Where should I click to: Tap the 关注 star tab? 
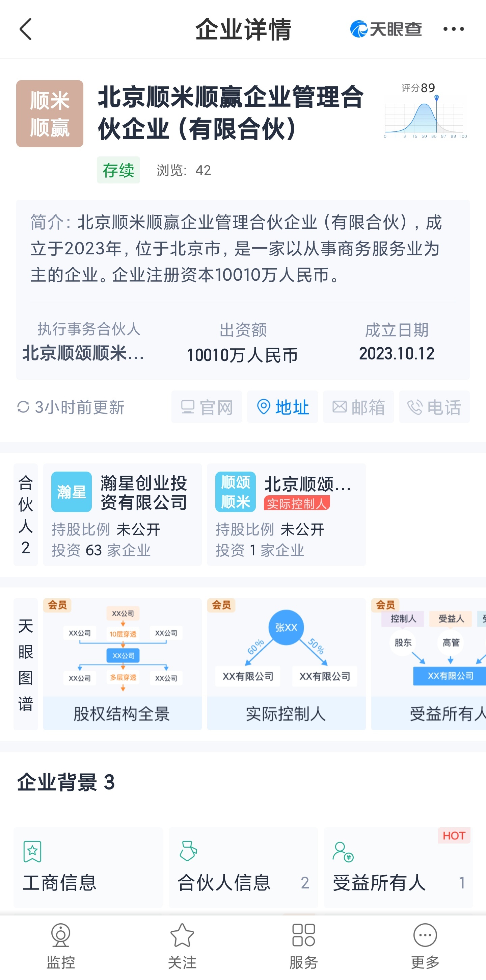click(182, 947)
